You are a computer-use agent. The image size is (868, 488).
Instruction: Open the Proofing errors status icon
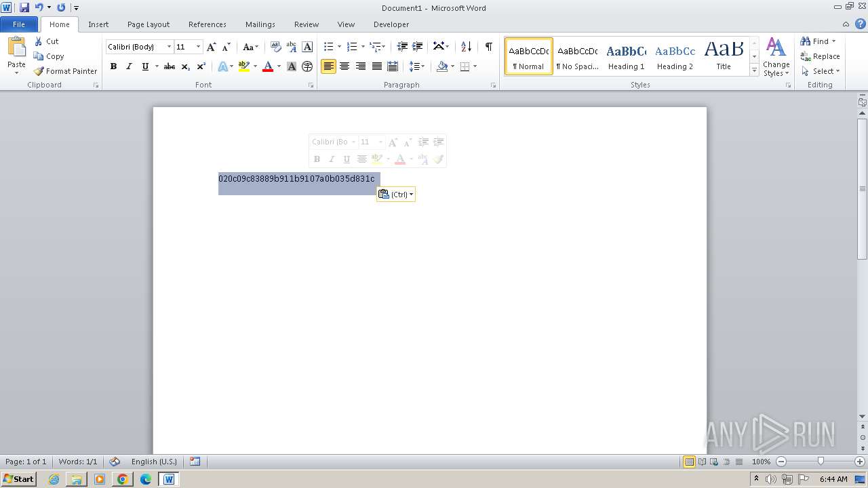point(115,462)
